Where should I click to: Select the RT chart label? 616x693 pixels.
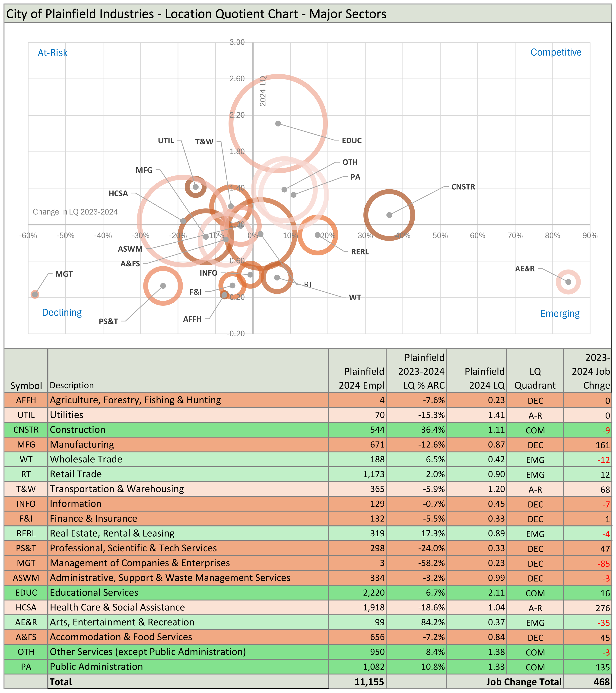308,285
